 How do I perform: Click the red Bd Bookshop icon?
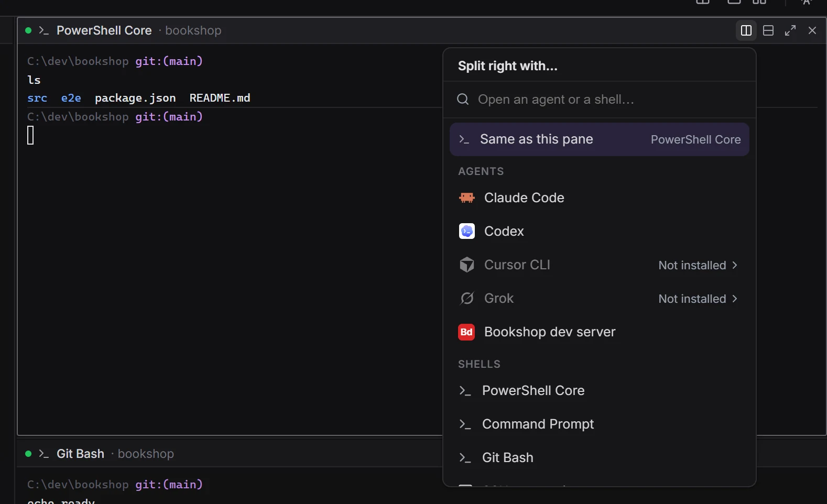467,332
